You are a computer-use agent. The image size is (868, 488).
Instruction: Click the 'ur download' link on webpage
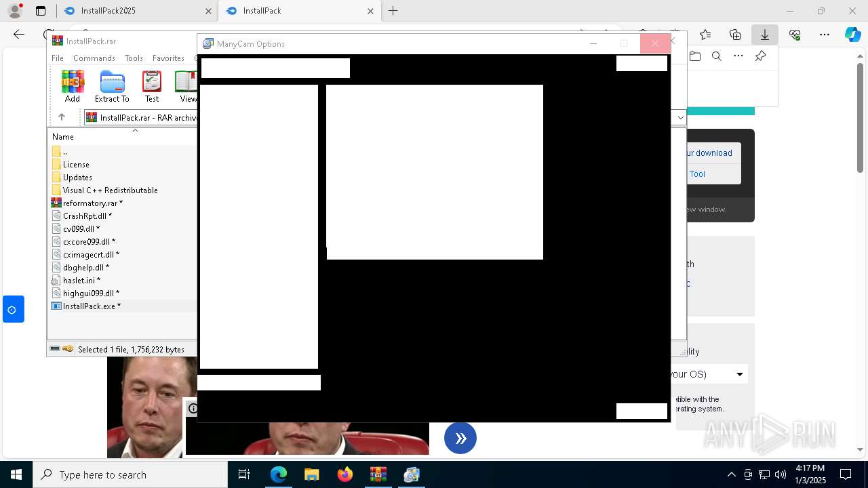[x=709, y=153]
